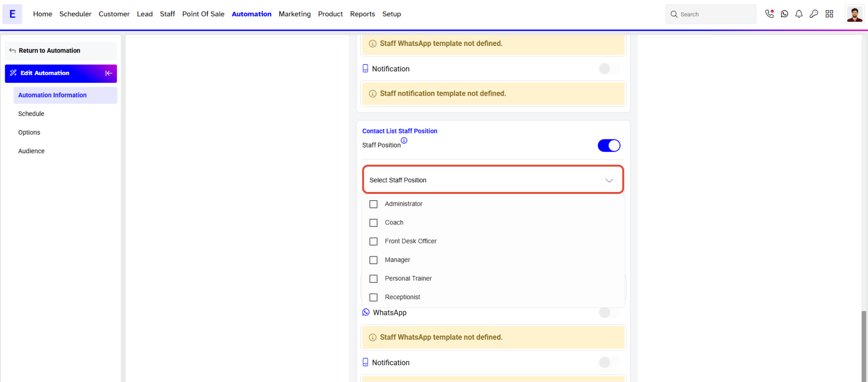
Task: Check the Front Desk Officer checkbox
Action: point(374,241)
